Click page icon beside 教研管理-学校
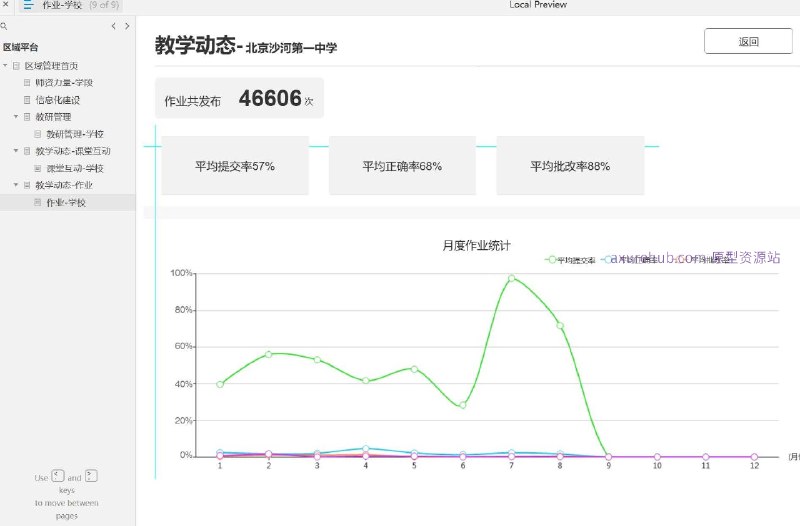800x526 pixels. click(38, 134)
